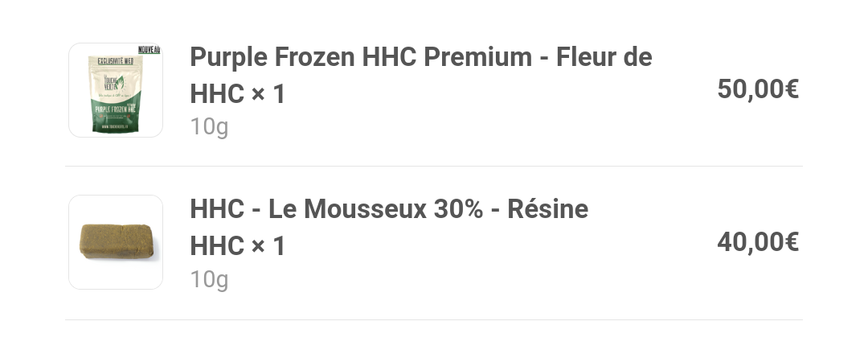This screenshot has width=868, height=350.
Task: Click the 50,00€ price
Action: point(758,89)
